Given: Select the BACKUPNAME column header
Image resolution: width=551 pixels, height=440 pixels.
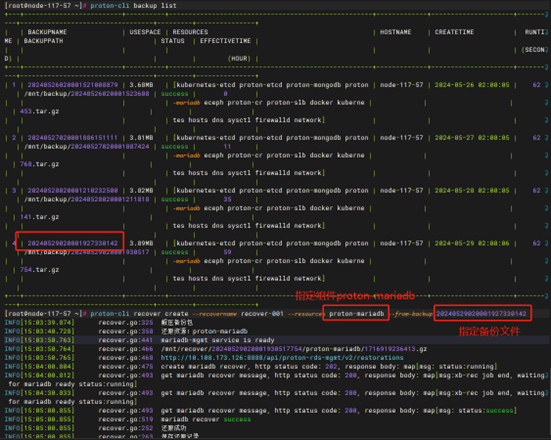Looking at the screenshot, I should point(47,32).
